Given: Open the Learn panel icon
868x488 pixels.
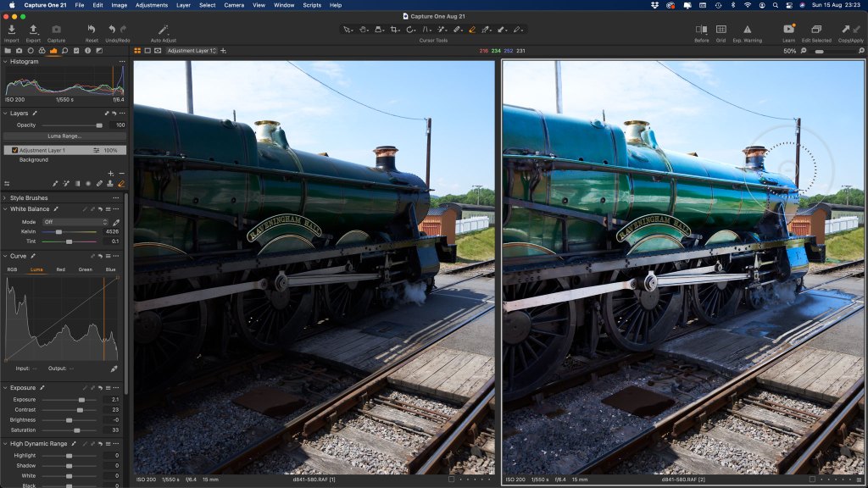Looking at the screenshot, I should point(789,30).
